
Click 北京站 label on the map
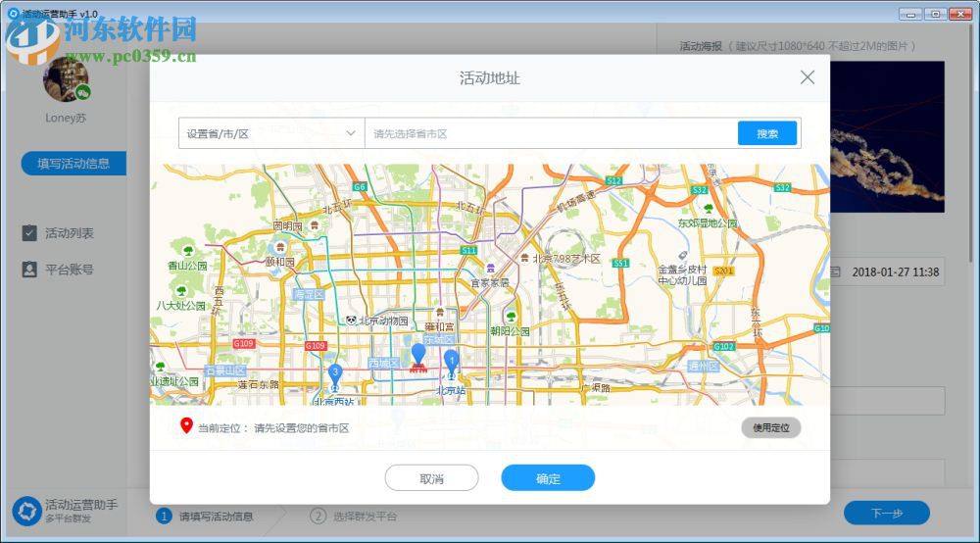451,390
